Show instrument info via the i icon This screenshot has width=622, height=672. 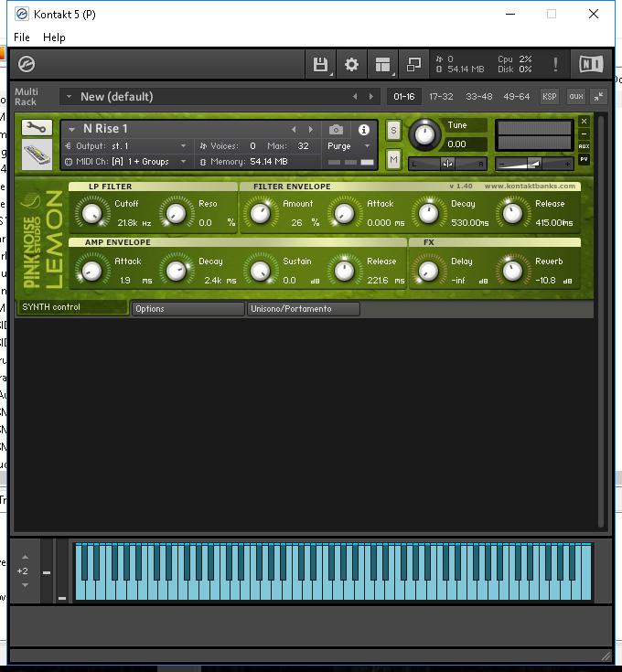pos(364,130)
